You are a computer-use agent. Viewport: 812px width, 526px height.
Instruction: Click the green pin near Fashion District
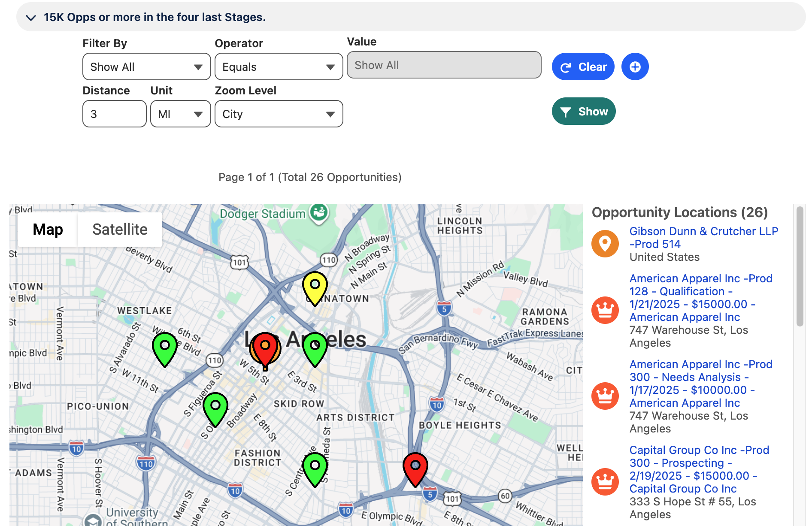315,468
